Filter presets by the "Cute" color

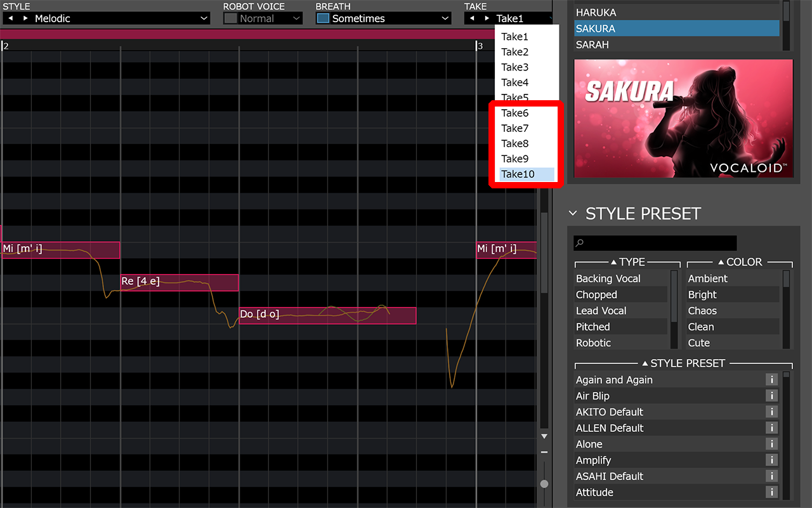698,342
